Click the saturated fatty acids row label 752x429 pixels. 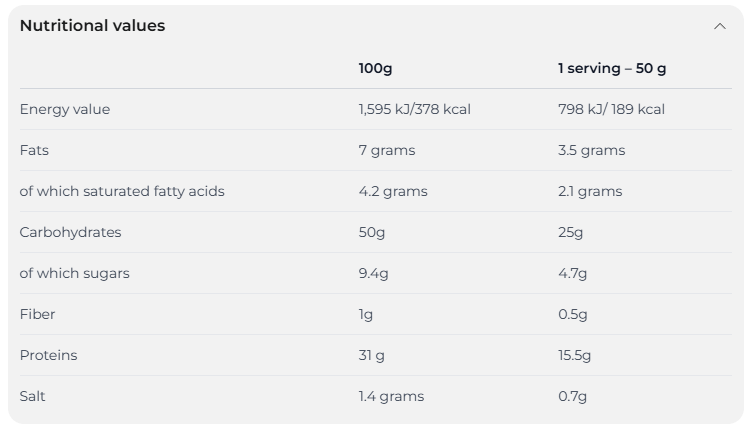click(x=122, y=191)
